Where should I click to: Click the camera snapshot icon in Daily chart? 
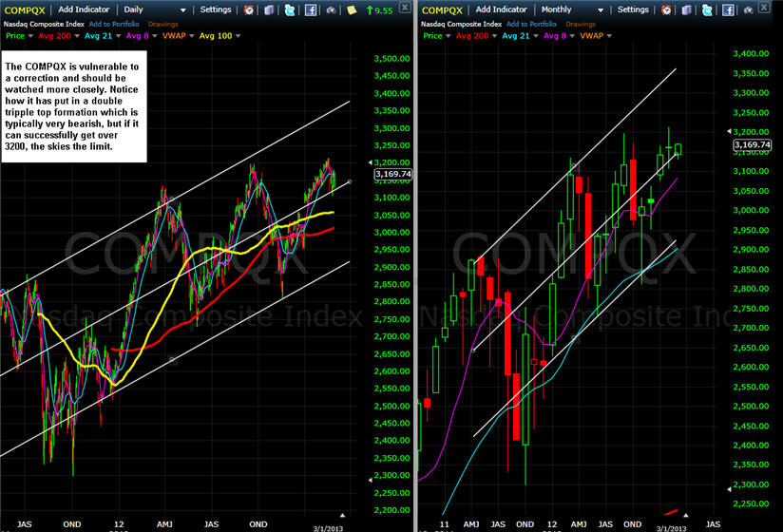331,10
